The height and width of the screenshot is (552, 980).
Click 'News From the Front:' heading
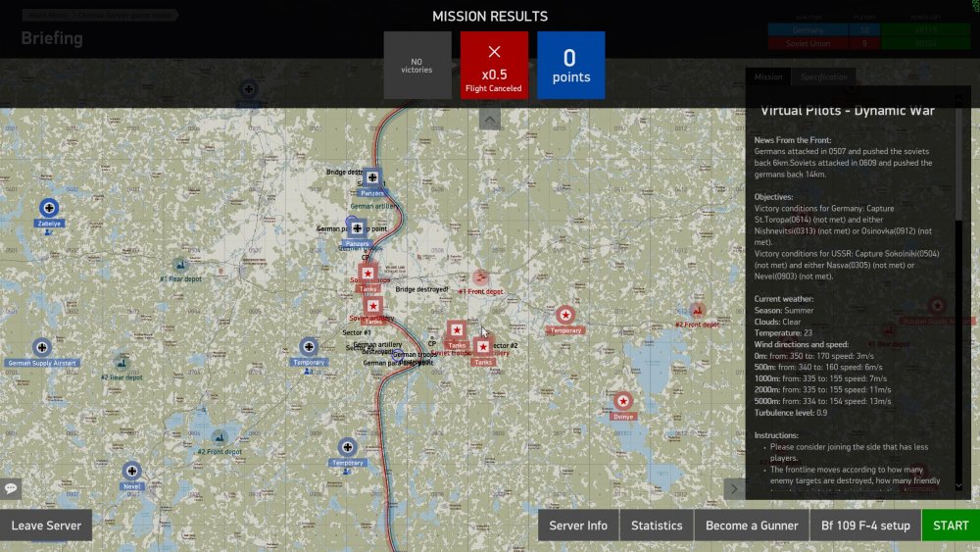793,140
